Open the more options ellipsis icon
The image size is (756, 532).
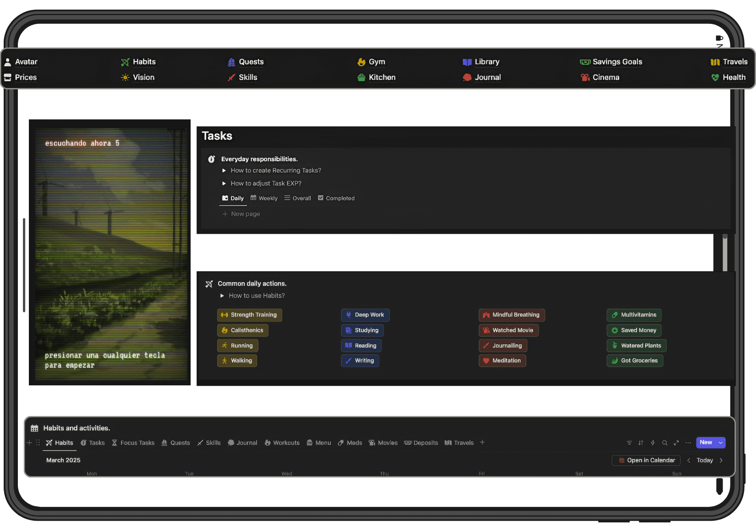coord(688,443)
